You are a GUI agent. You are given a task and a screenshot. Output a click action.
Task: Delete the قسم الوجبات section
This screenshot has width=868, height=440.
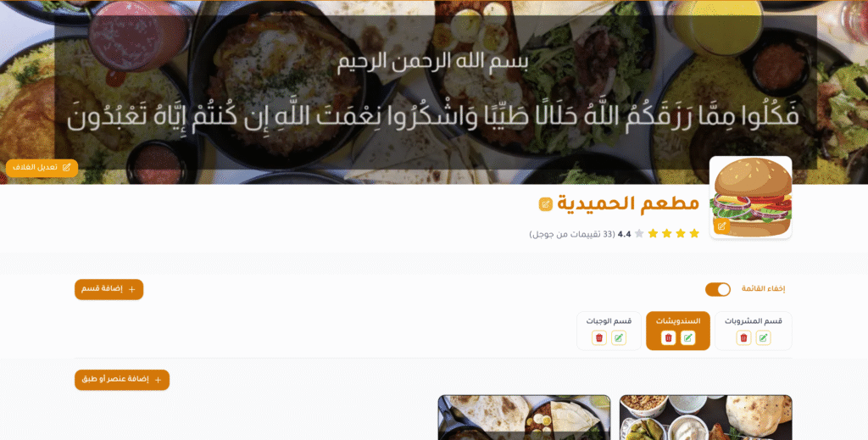(599, 338)
